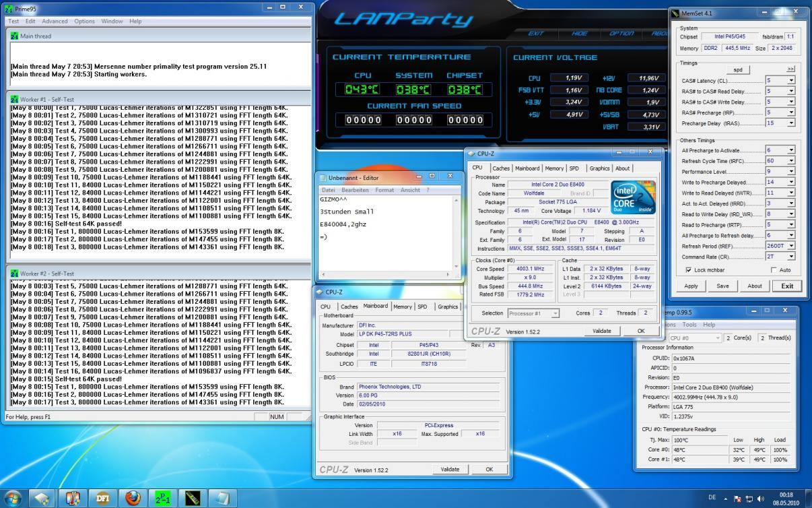Screen dimensions: 812x508
Task: Open the Editor Format menu
Action: [384, 190]
